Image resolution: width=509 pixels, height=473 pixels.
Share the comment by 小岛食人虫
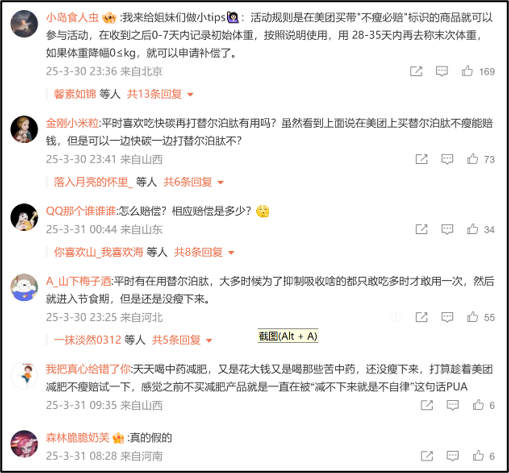[416, 71]
